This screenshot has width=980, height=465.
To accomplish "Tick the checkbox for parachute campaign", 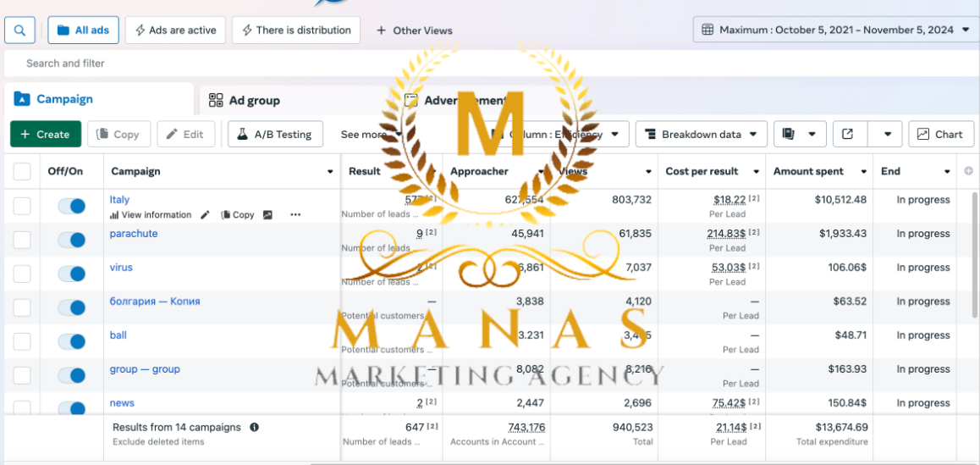I will [22, 240].
